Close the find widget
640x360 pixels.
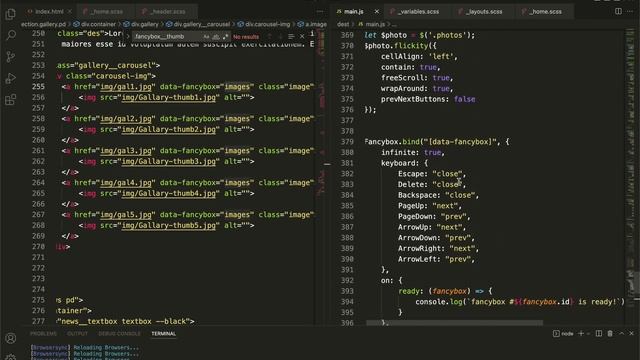pos(302,37)
